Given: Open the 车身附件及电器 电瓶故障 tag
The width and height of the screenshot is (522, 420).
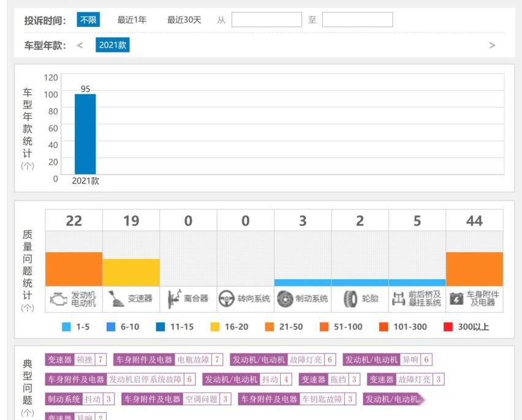Looking at the screenshot, I should tap(167, 359).
